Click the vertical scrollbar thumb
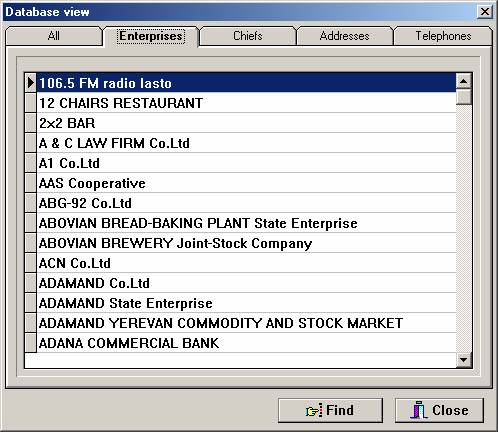The image size is (498, 432). click(x=464, y=97)
